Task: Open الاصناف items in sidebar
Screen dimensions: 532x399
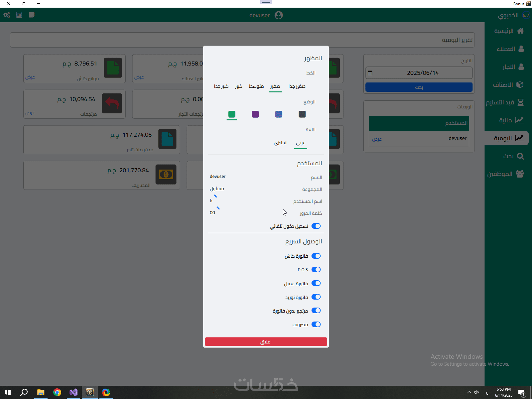Action: 508,85
